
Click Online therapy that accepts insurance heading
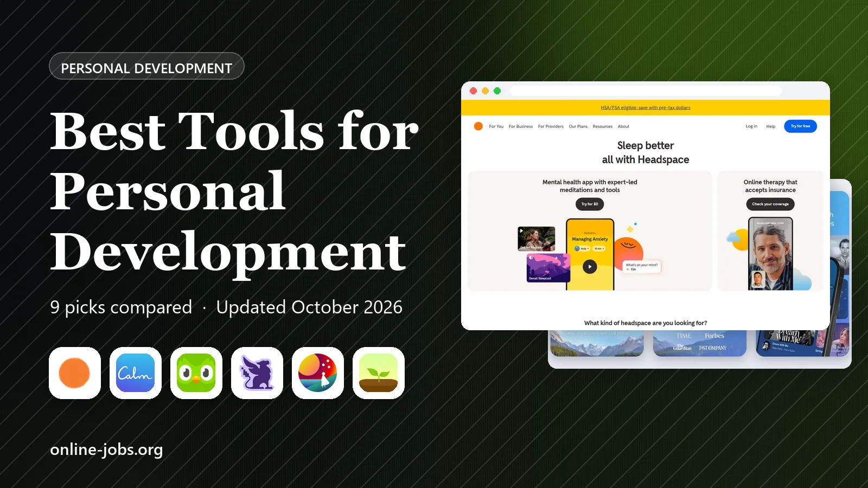[x=770, y=186]
